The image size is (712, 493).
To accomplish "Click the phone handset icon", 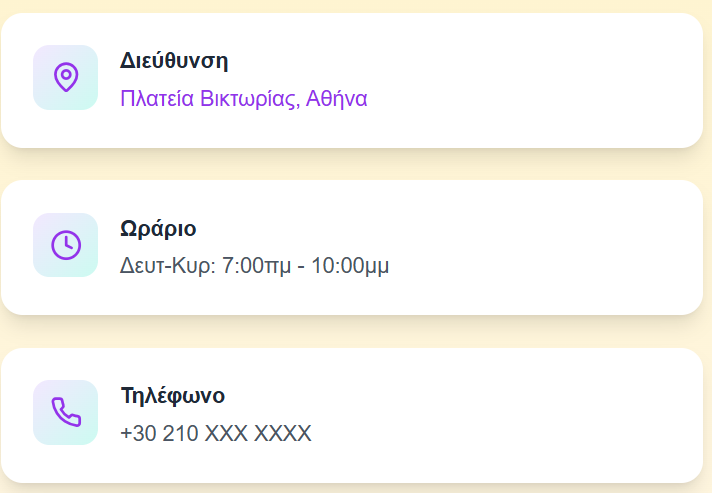I will click(x=65, y=412).
